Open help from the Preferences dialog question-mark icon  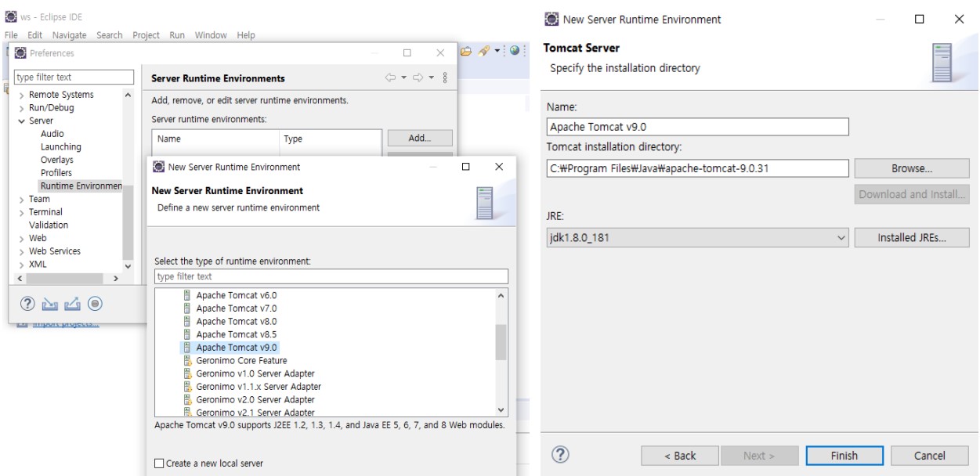27,305
